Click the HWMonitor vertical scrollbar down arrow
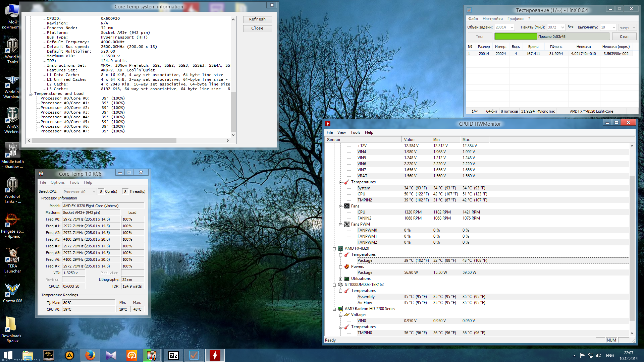The width and height of the screenshot is (644, 362). pyautogui.click(x=632, y=333)
